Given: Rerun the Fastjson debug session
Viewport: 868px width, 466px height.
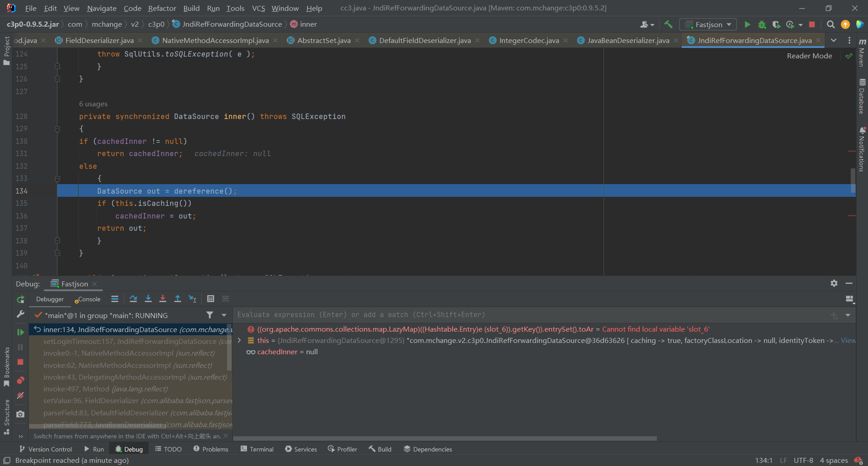Looking at the screenshot, I should click(20, 300).
